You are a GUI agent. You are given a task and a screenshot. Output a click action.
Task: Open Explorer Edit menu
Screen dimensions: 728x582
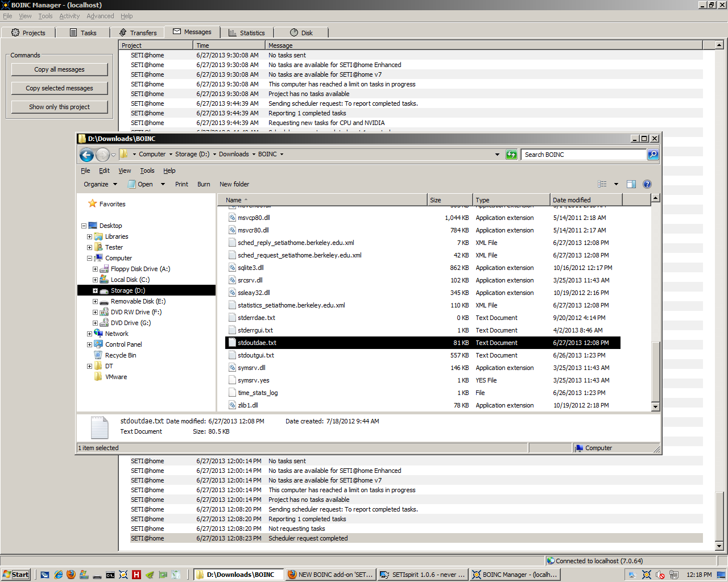(104, 171)
